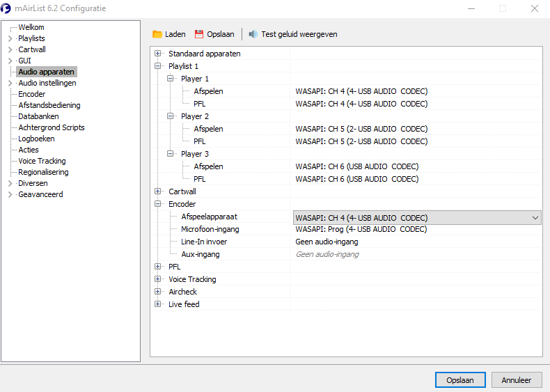Close the mAirList Configuratie window
Screen dimensions: 550x392
[x=534, y=8]
